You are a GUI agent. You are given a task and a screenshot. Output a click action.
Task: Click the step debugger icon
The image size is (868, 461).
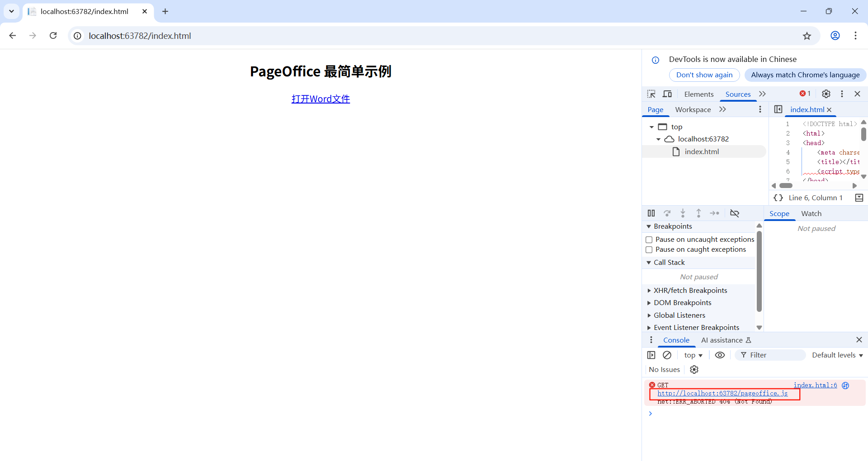point(714,213)
